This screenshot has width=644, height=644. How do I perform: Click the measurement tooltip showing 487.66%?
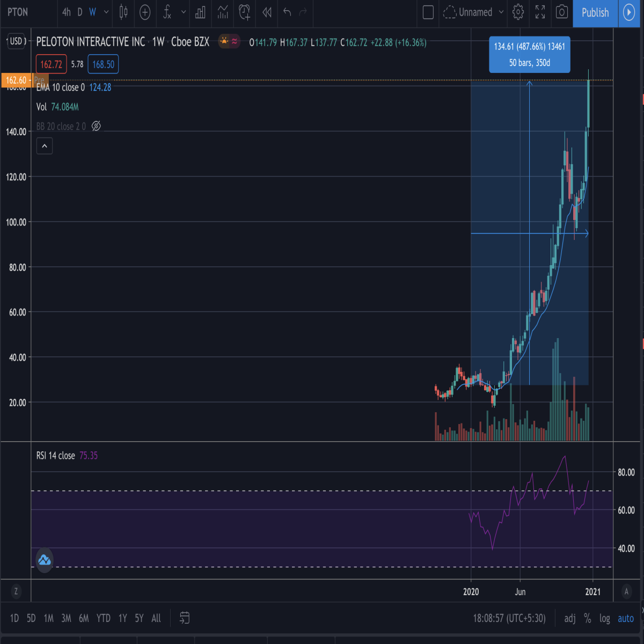click(x=530, y=54)
